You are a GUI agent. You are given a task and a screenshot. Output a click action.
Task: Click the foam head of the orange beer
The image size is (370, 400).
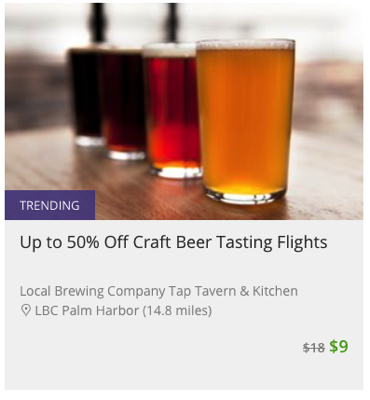(246, 44)
